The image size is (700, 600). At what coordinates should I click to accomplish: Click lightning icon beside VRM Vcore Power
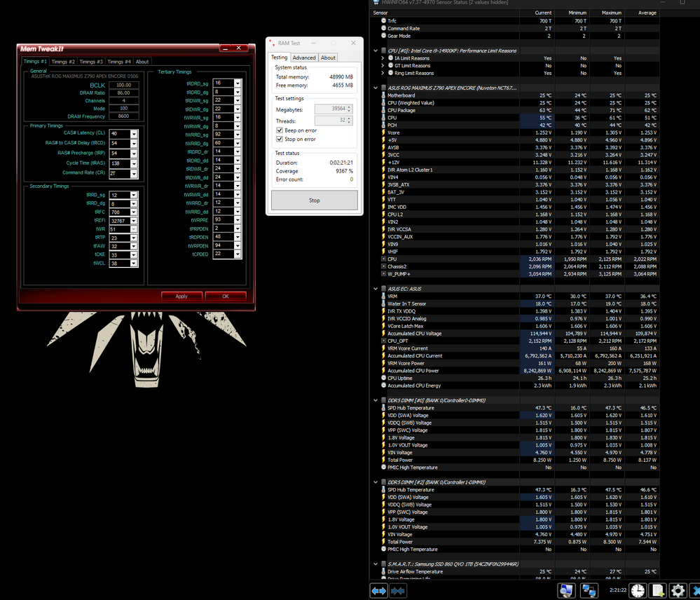(x=383, y=363)
